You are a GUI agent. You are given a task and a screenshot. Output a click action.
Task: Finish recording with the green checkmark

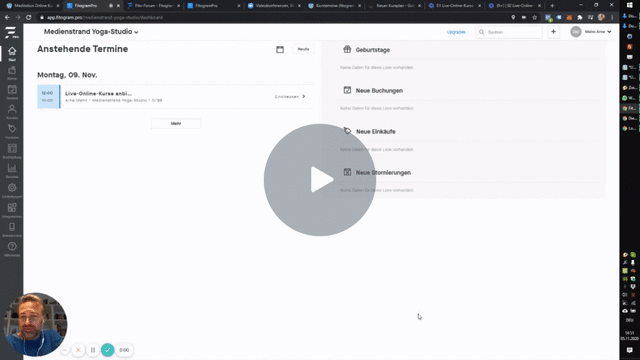point(107,350)
